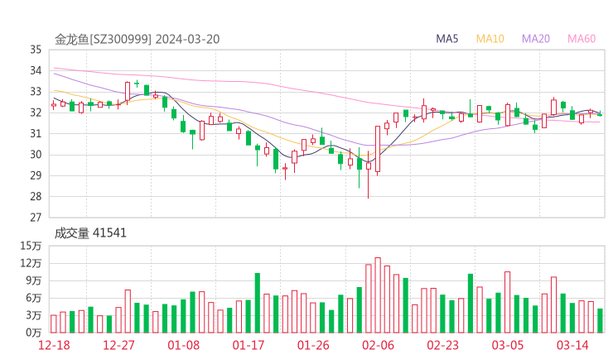Image resolution: width=613 pixels, height=364 pixels.
Task: Click the 01-08 date axis label
Action: point(183,345)
